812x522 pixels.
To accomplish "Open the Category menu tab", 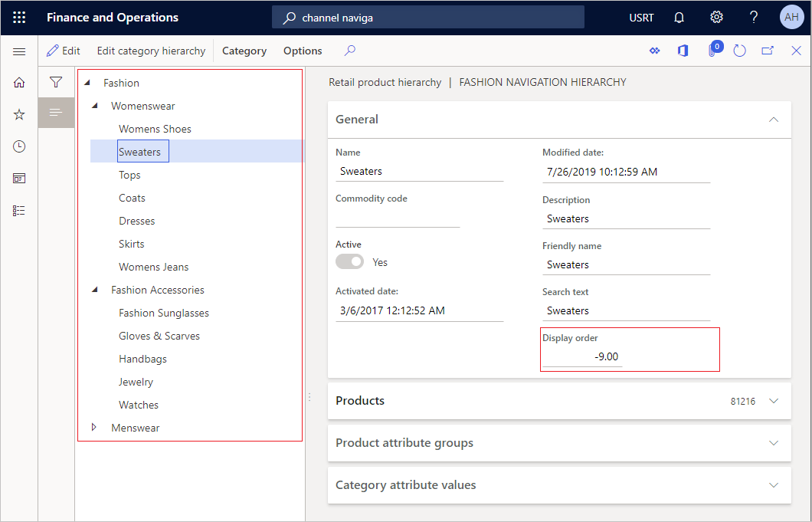I will [244, 51].
